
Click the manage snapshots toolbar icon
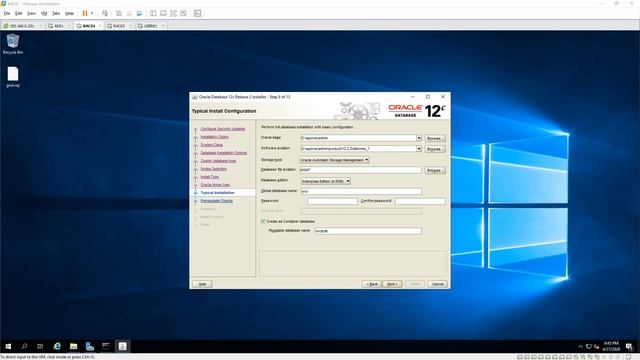point(139,13)
